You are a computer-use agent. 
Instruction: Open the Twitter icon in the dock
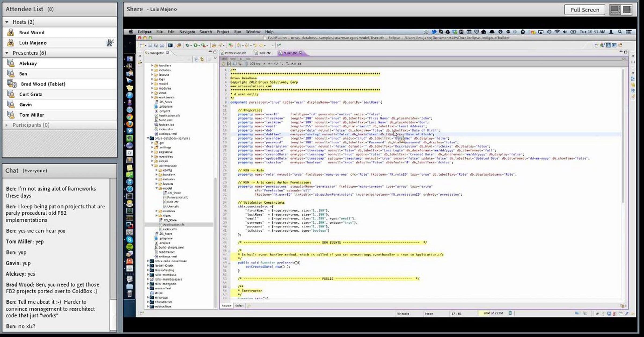[130, 131]
